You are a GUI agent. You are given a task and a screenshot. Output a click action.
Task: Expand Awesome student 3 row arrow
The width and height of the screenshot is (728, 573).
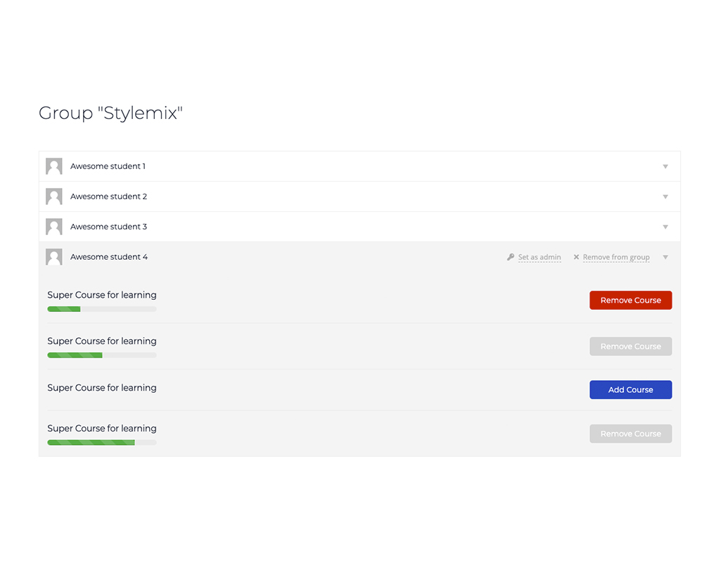coord(665,227)
